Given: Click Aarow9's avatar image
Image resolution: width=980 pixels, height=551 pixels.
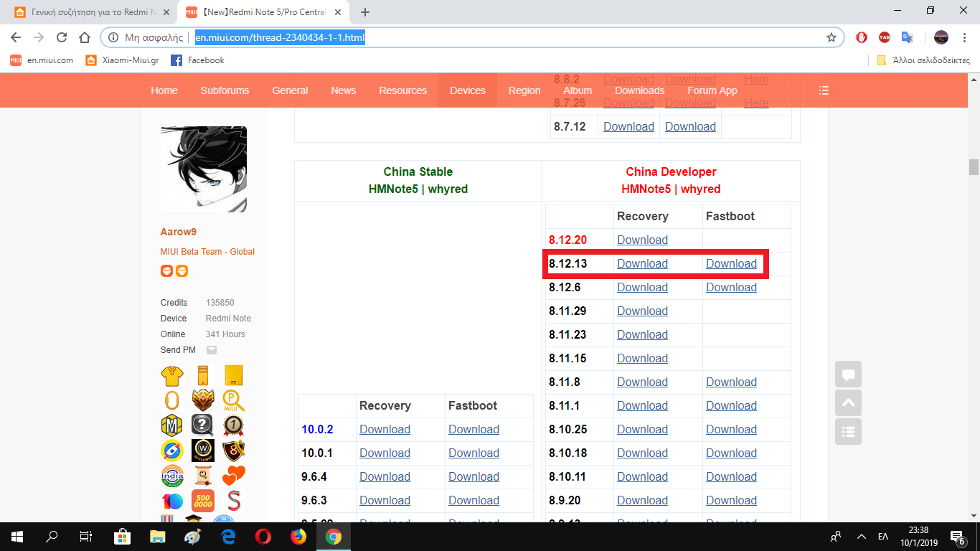Looking at the screenshot, I should click(204, 169).
